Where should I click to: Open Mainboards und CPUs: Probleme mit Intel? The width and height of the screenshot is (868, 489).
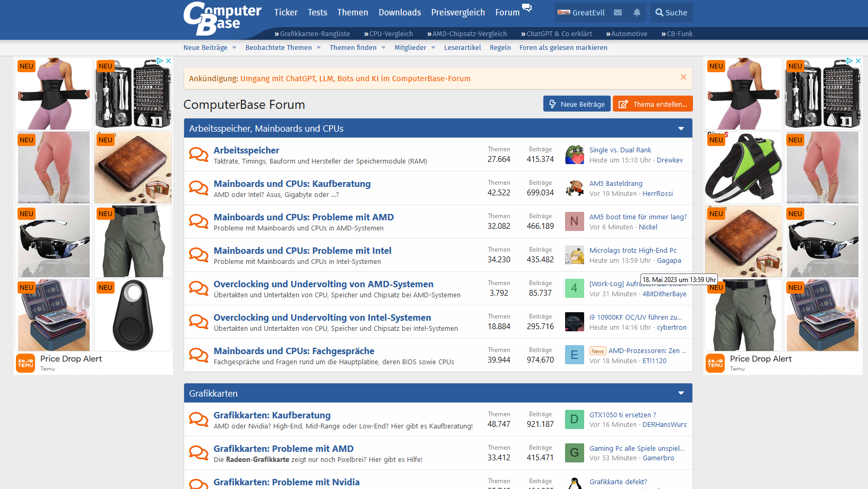(302, 251)
